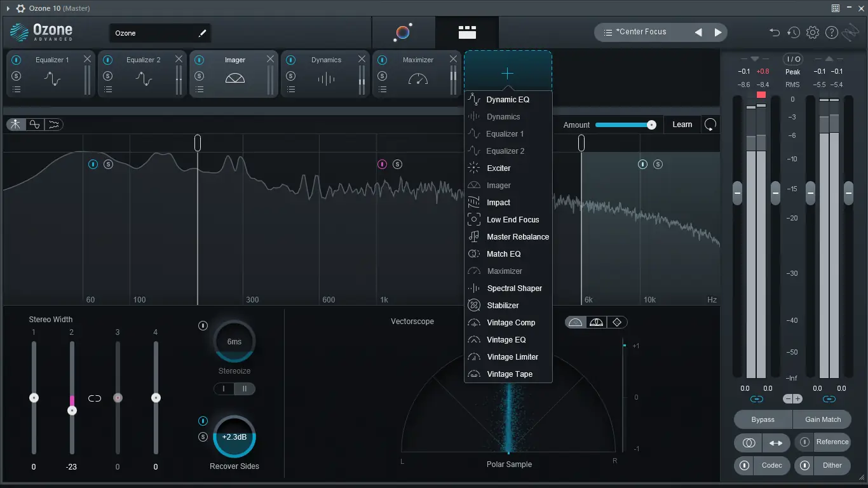Toggle the Stereoize power button
The image size is (868, 488).
(203, 326)
